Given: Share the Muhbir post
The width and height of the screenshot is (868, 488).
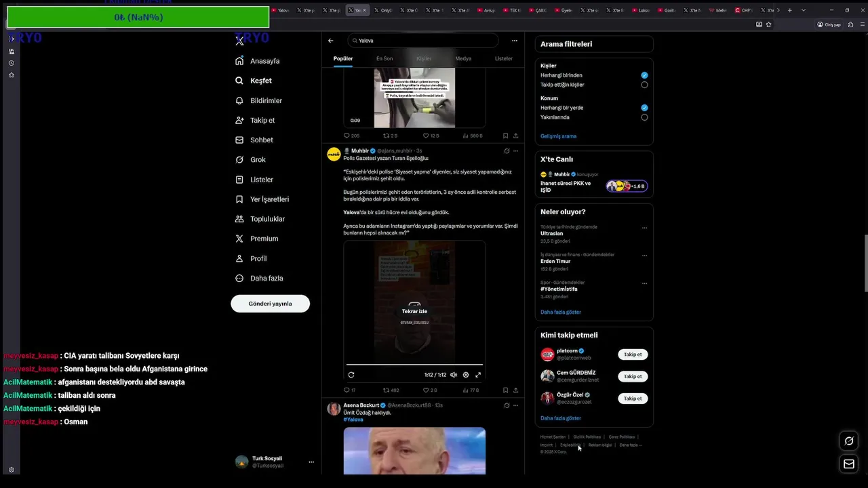Looking at the screenshot, I should coord(515,390).
